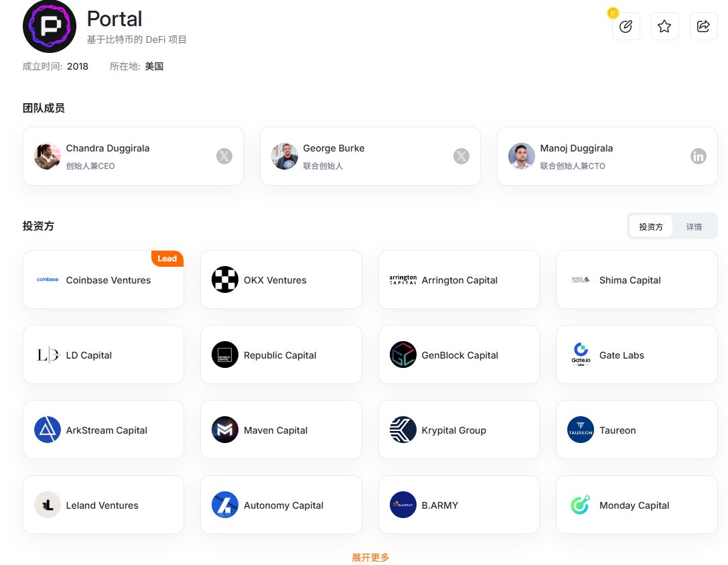Click the pencil edit icon near top right
Image resolution: width=728 pixels, height=565 pixels.
click(x=626, y=26)
